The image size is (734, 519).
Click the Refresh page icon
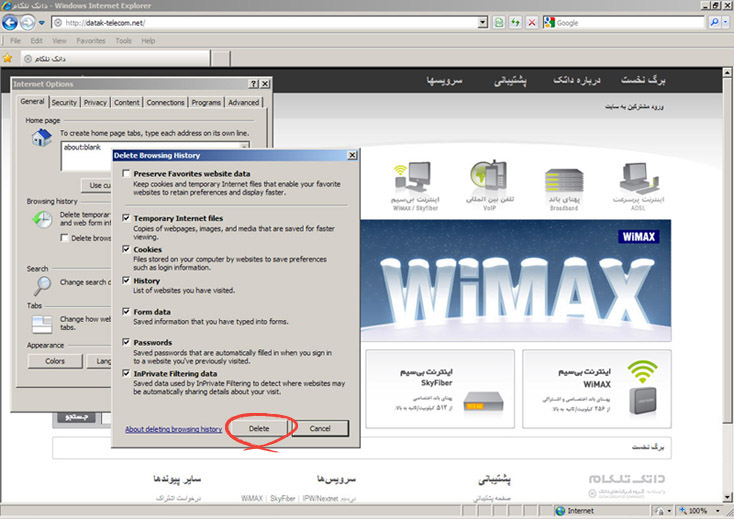pyautogui.click(x=499, y=22)
